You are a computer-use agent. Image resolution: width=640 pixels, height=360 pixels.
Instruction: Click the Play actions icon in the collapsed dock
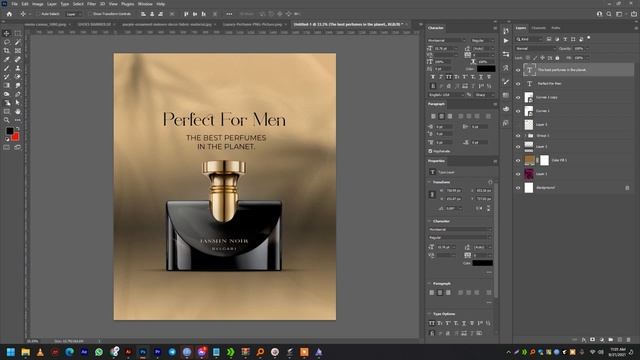[x=506, y=41]
